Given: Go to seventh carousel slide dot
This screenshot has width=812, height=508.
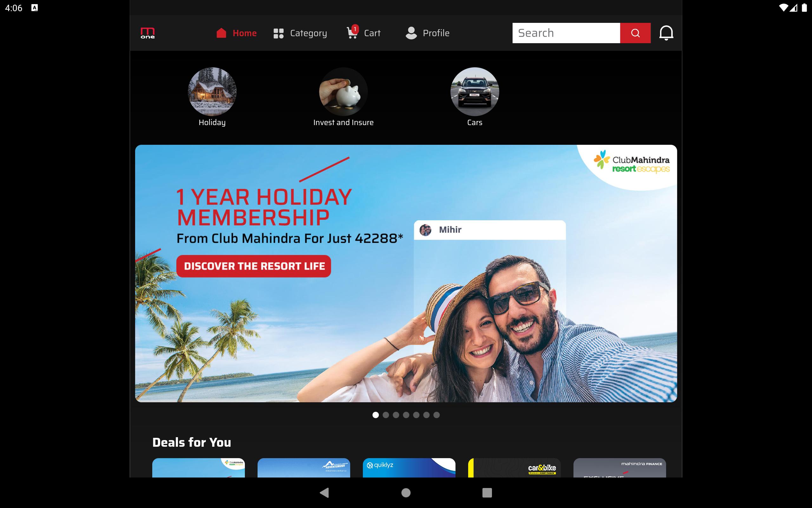Looking at the screenshot, I should (436, 415).
